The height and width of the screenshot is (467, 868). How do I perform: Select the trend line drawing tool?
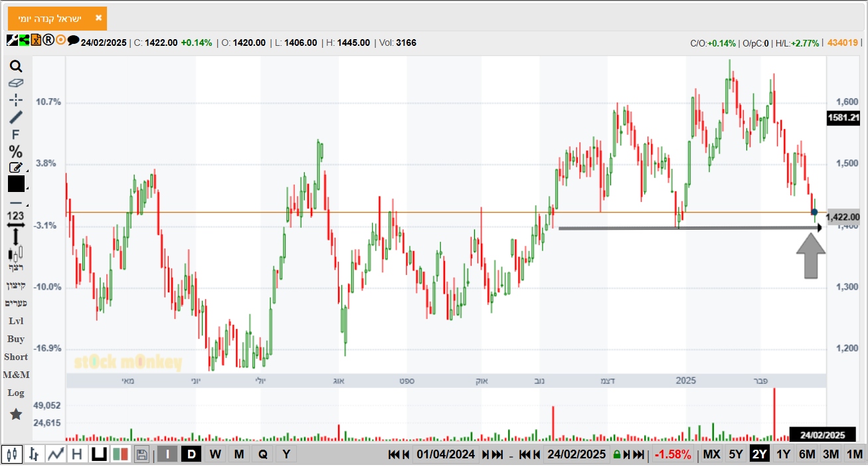point(16,117)
